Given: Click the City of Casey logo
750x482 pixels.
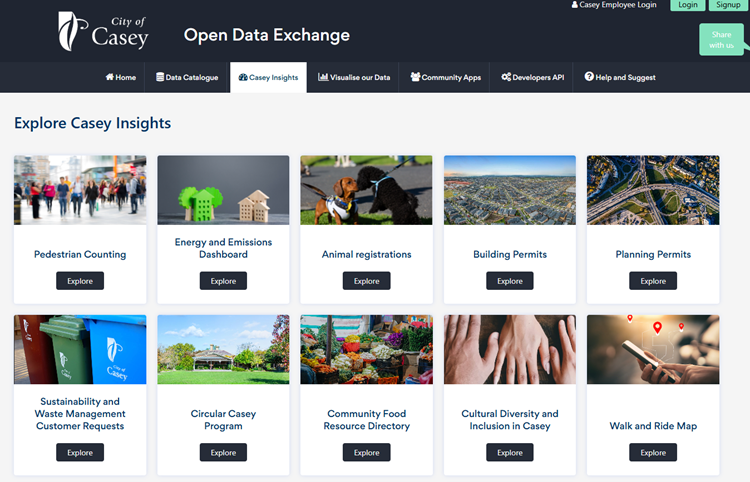Looking at the screenshot, I should [103, 32].
